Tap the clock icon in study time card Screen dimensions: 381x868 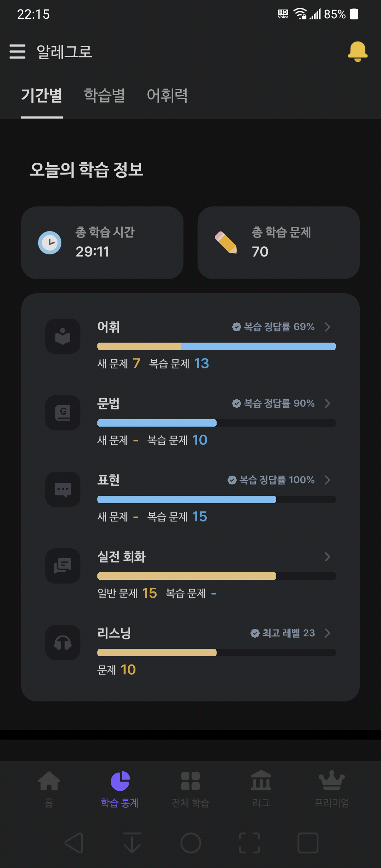(50, 243)
